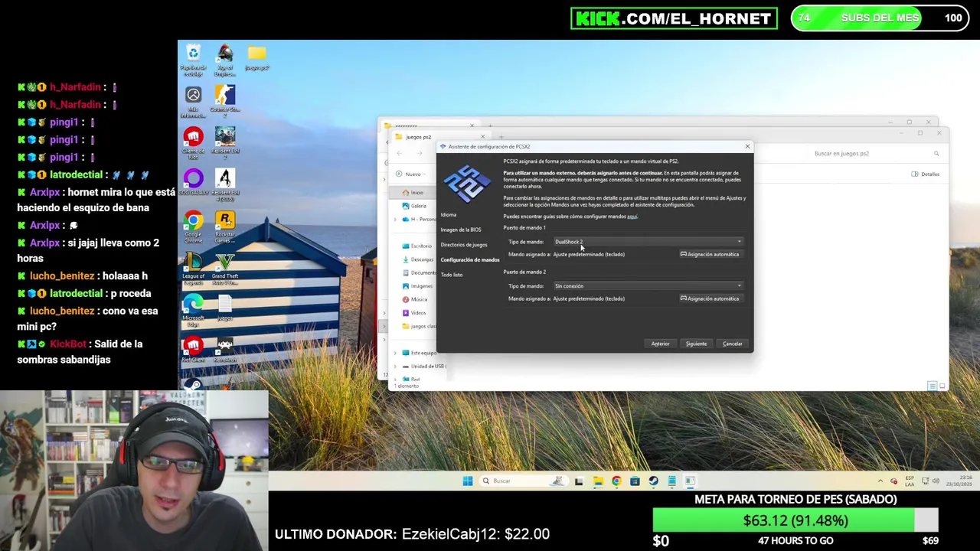This screenshot has width=980, height=551.
Task: Open the Cliente de Riot desktop shortcut
Action: point(193,143)
